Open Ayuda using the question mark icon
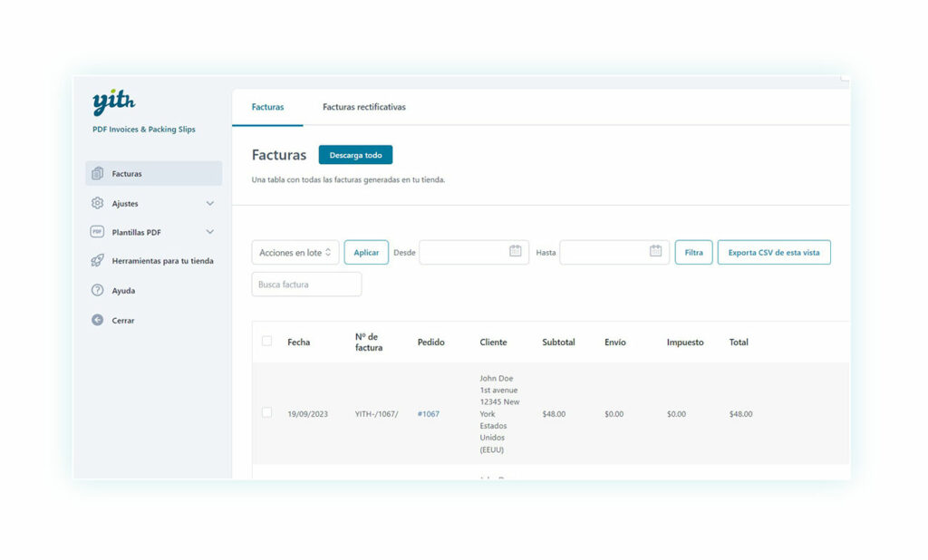The image size is (928, 560). (98, 290)
